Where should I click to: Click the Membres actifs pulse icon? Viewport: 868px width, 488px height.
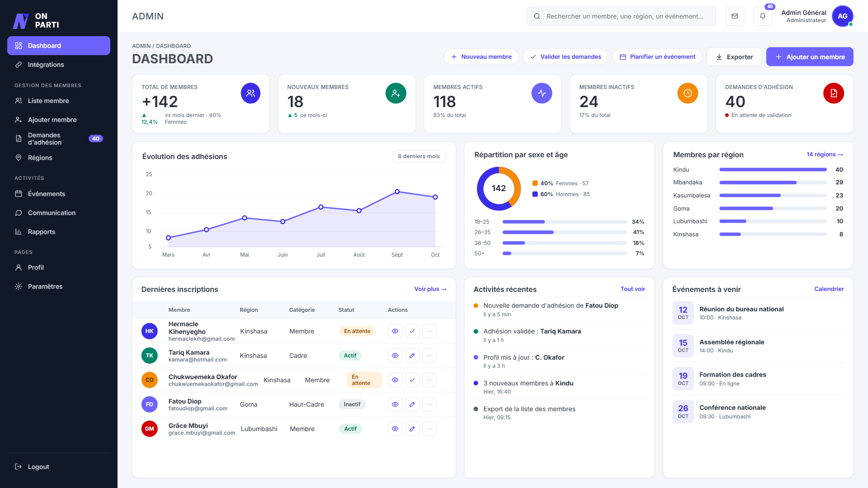coord(542,93)
